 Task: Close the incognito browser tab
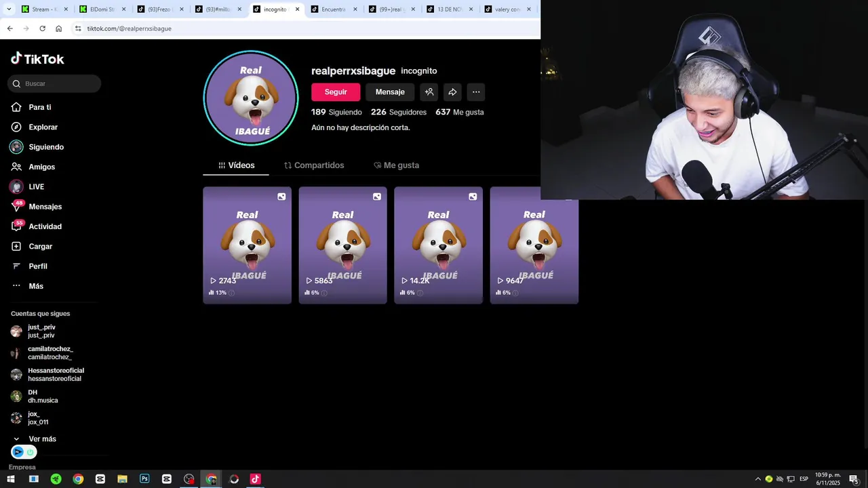coord(297,9)
